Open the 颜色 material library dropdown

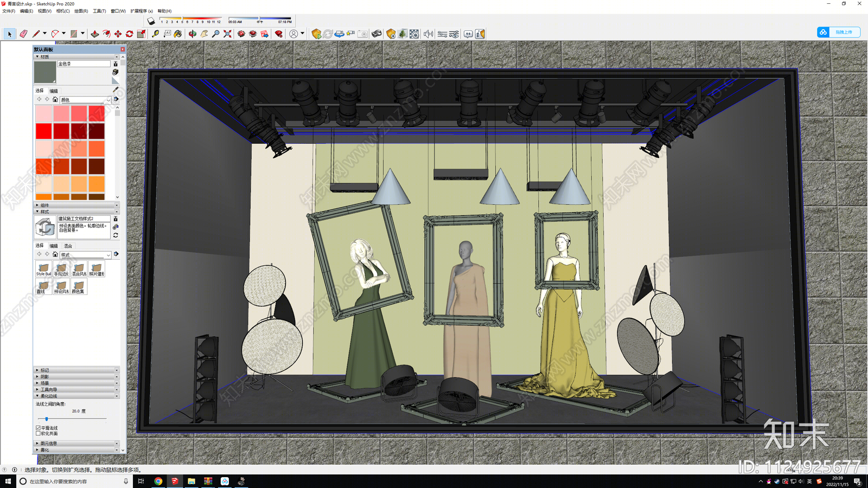tap(85, 100)
